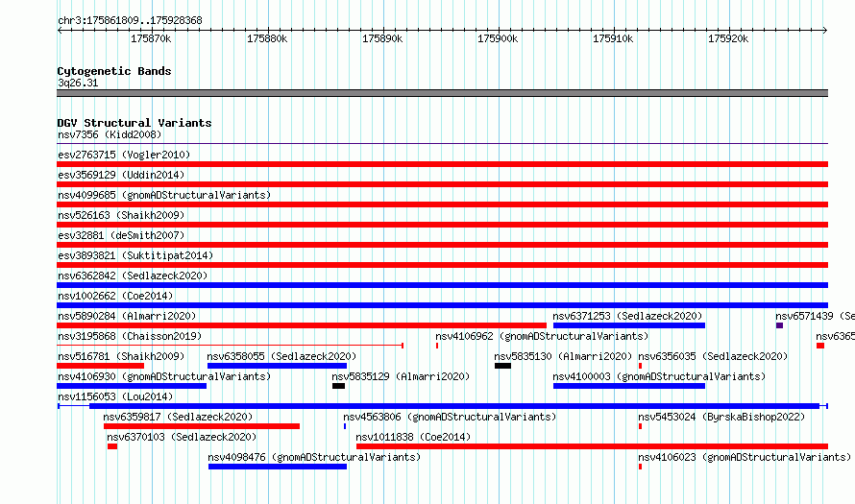Open nsv6358055 (Sedlazeck2020) label

(281, 356)
